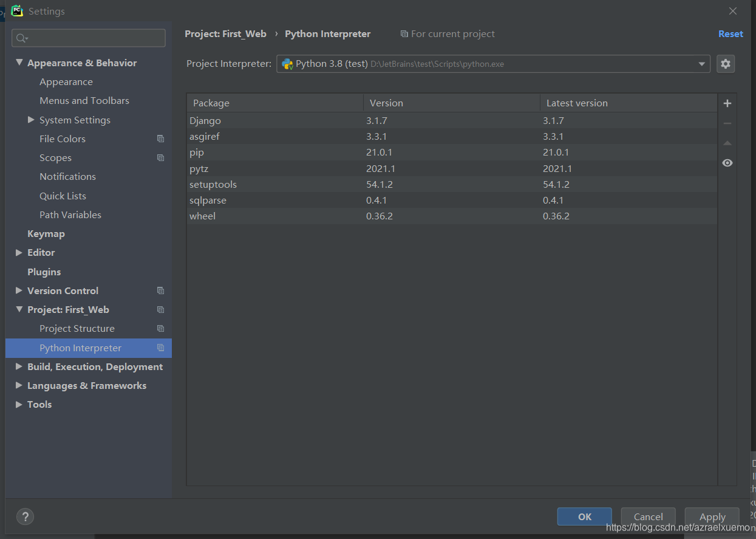Open the Project Interpreter dropdown
Viewport: 756px width, 539px height.
702,64
